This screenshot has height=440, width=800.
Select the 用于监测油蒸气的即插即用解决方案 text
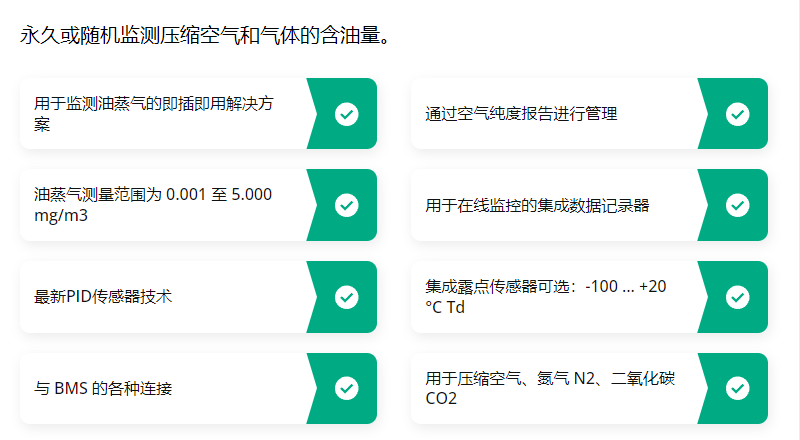pyautogui.click(x=154, y=114)
